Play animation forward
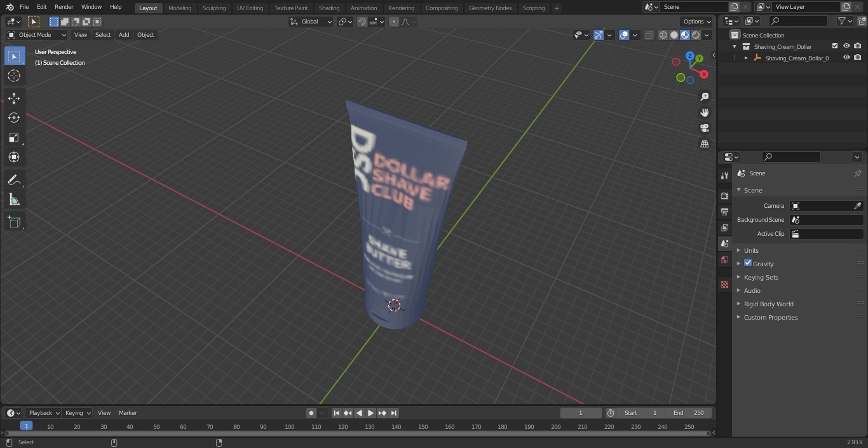Screen dimensions: 868x448 pyautogui.click(x=370, y=413)
